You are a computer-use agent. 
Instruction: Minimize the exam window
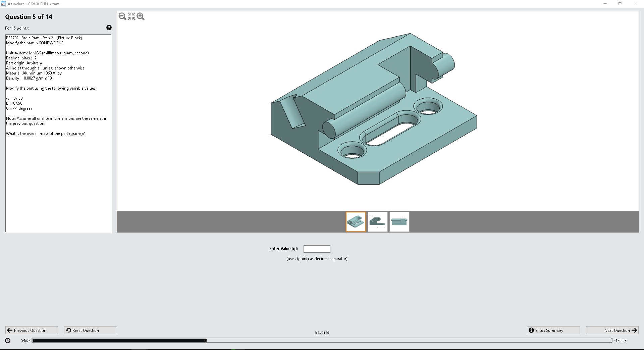(605, 4)
